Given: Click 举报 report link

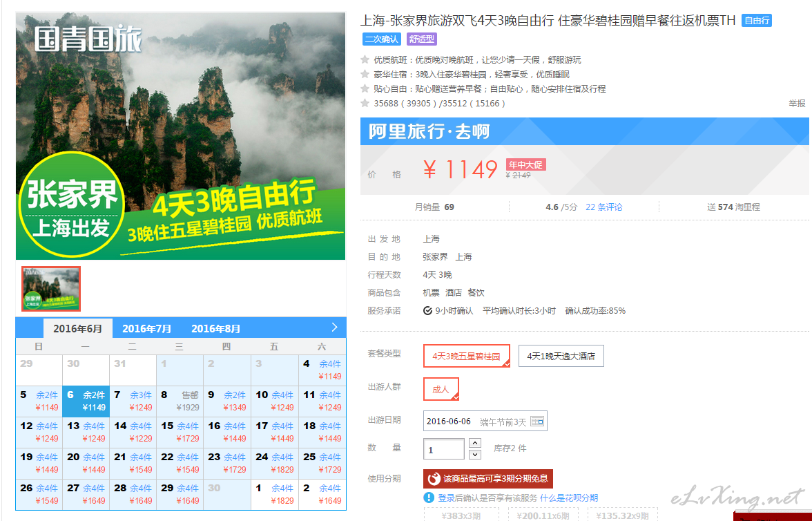Looking at the screenshot, I should coord(797,103).
